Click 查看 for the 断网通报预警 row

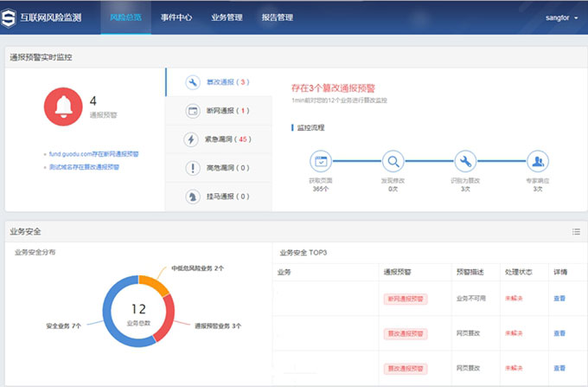(x=559, y=299)
